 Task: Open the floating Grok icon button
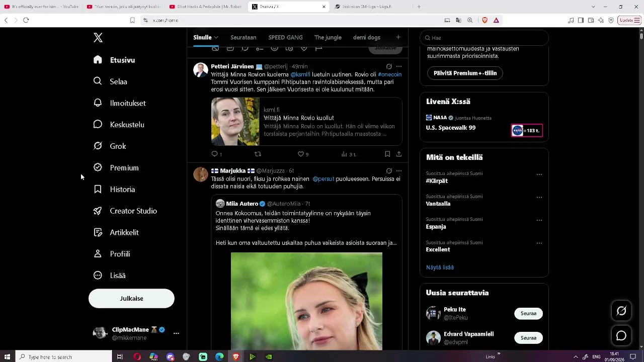tap(621, 311)
